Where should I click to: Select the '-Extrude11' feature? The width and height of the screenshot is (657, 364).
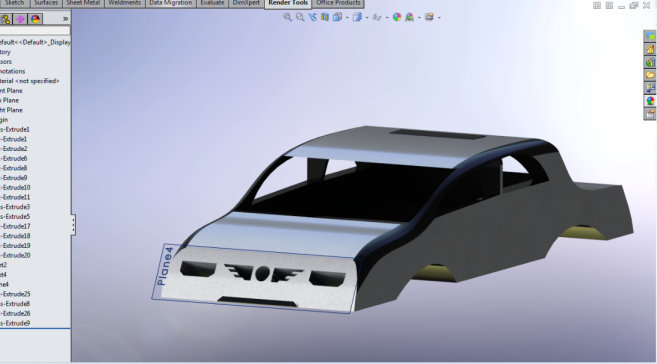coord(15,197)
